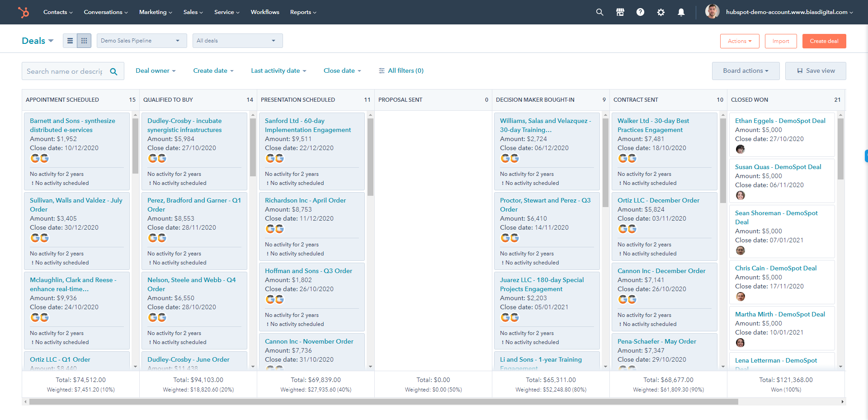
Task: Click company icons on Dudley-Crosby incubate deal
Action: pyautogui.click(x=157, y=158)
